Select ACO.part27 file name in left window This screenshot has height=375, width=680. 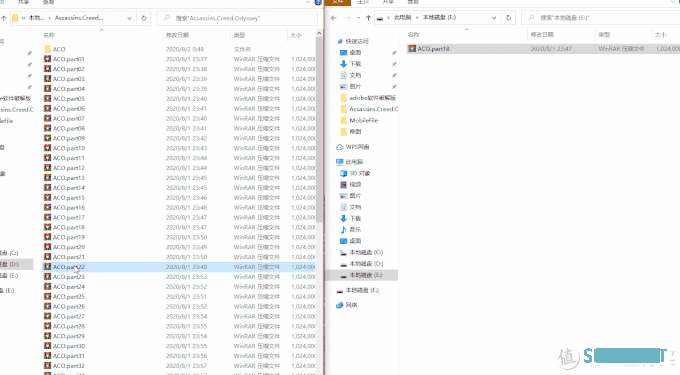tap(69, 316)
